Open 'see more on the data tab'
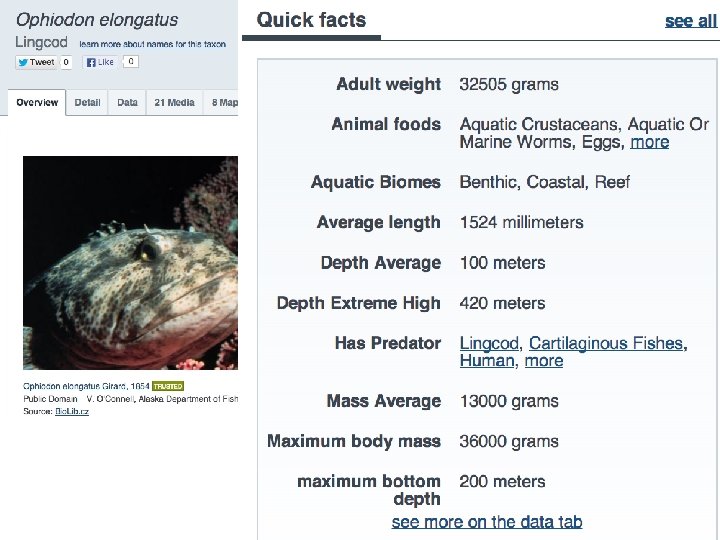 pyautogui.click(x=487, y=522)
